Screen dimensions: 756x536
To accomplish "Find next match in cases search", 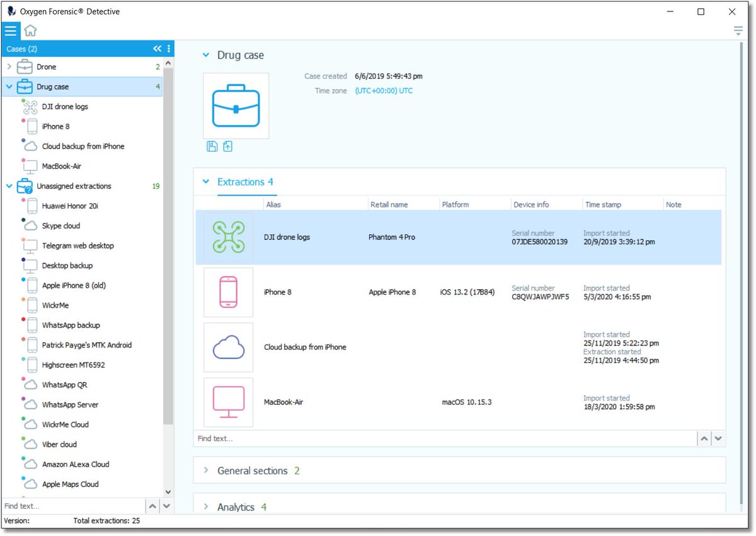I will [x=166, y=506].
